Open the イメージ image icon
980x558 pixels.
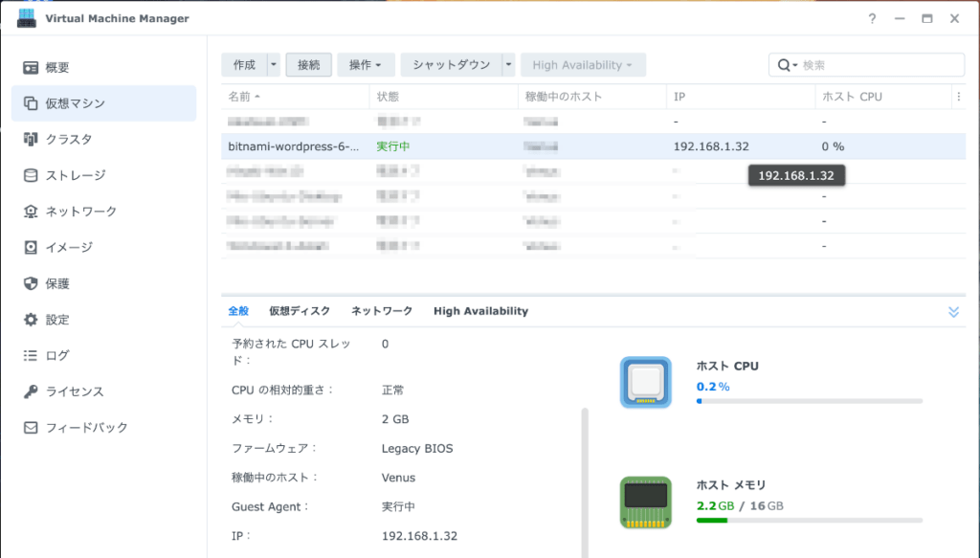point(30,248)
